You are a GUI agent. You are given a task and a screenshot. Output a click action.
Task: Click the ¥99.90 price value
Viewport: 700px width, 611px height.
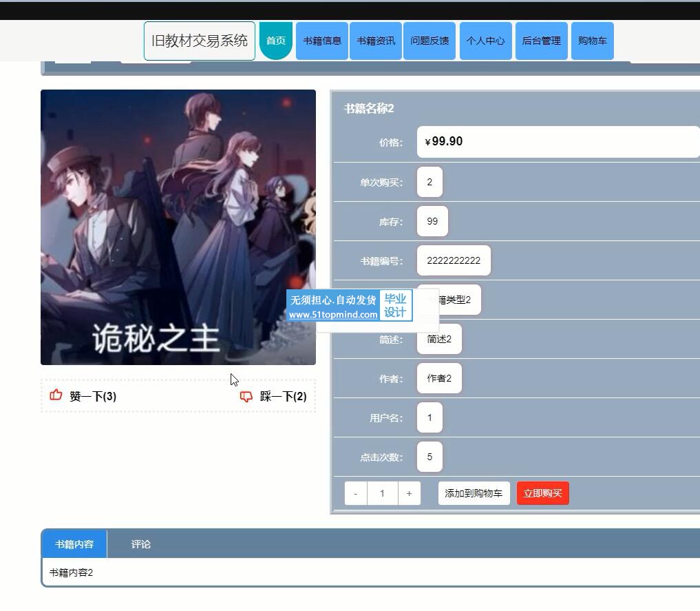point(444,142)
